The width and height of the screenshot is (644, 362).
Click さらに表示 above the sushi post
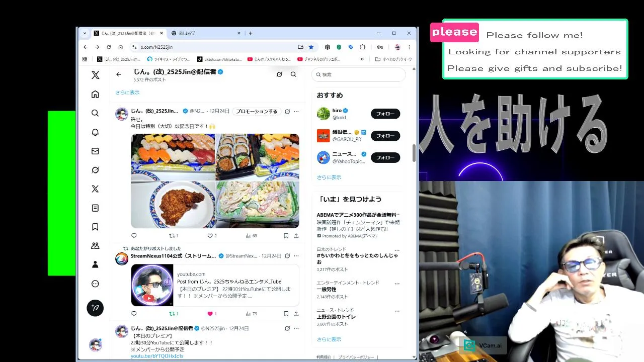(x=127, y=93)
